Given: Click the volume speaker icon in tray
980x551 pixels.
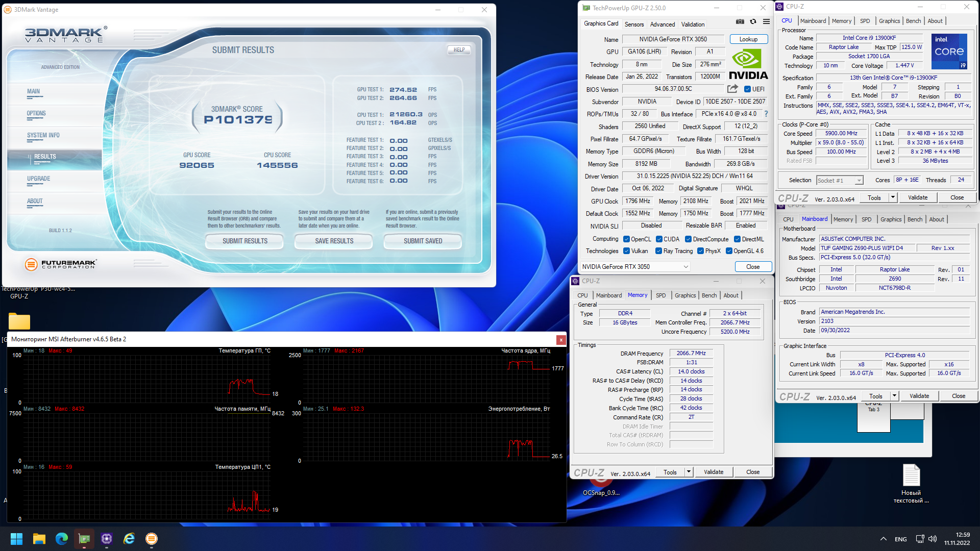Looking at the screenshot, I should (933, 539).
